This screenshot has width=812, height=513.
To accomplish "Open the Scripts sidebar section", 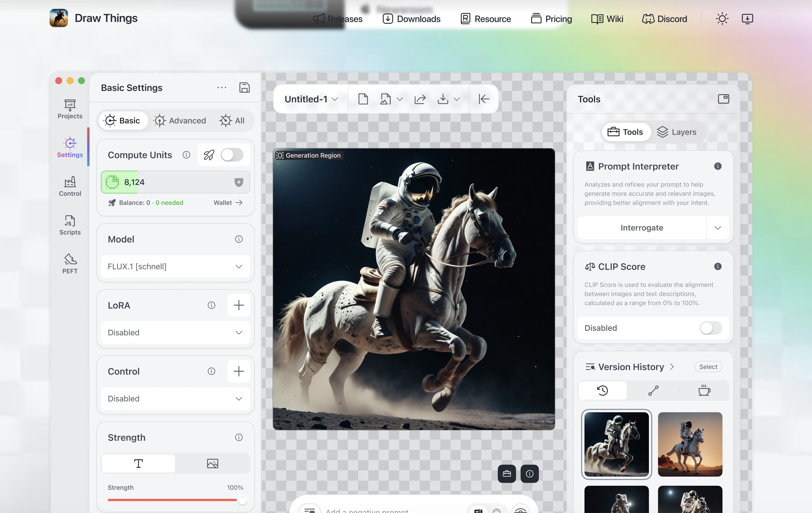I will click(x=70, y=225).
